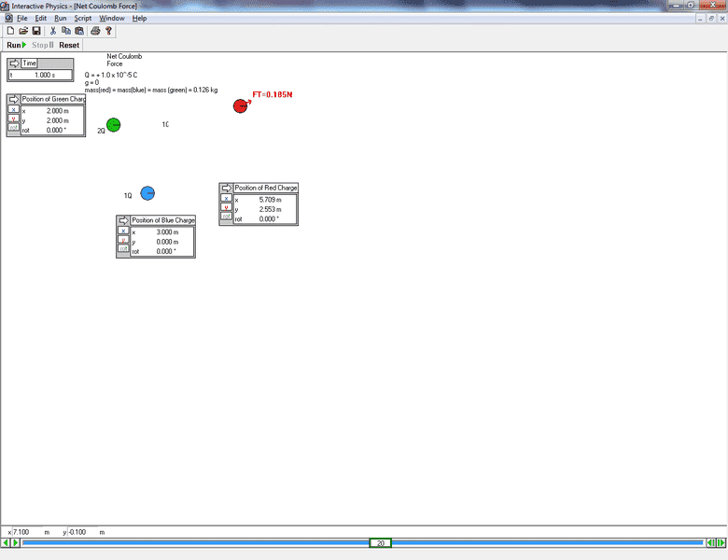Click Red Charge x value 5.709 m

click(x=271, y=200)
